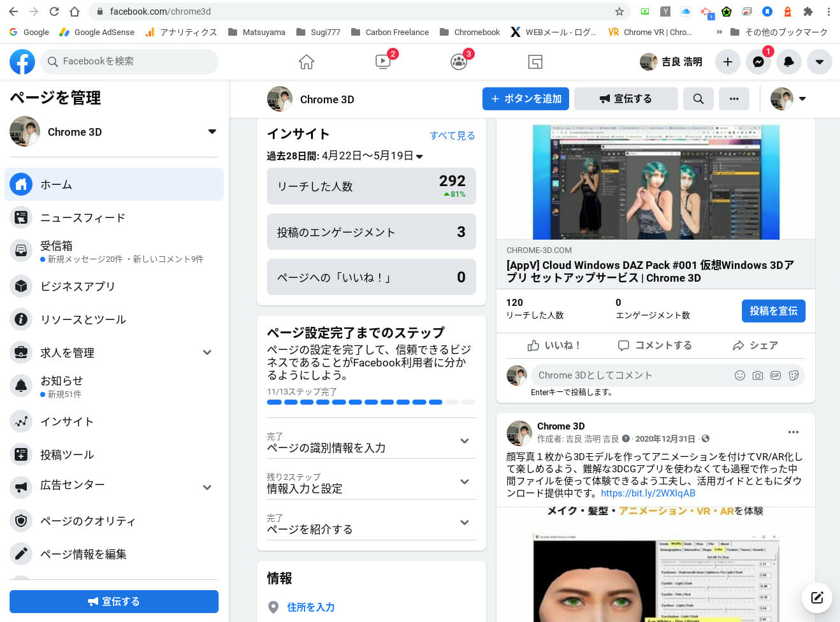Viewport: 840px width, 622px height.
Task: Open ページのクオリティ in sidebar
Action: [x=114, y=521]
